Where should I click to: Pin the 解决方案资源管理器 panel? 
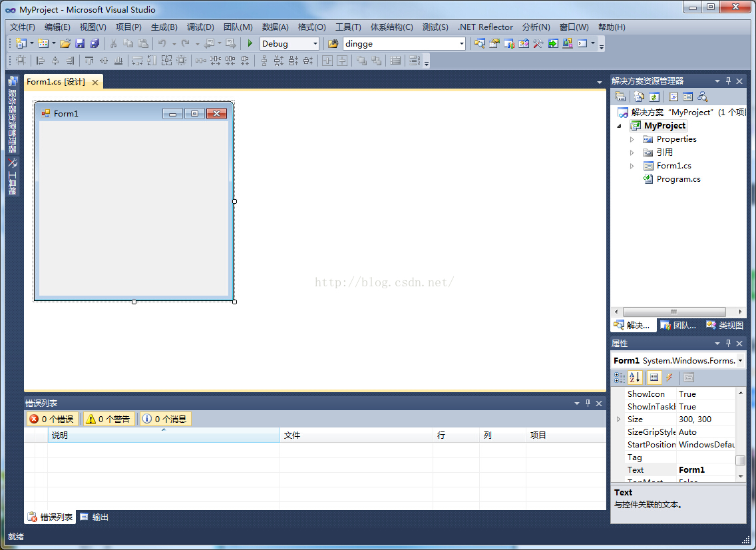[728, 81]
